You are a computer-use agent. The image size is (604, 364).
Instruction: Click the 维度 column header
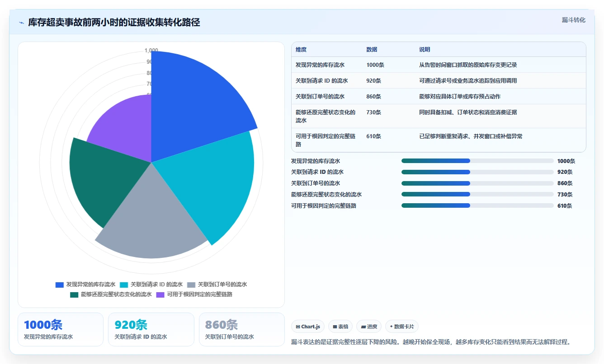click(x=301, y=50)
